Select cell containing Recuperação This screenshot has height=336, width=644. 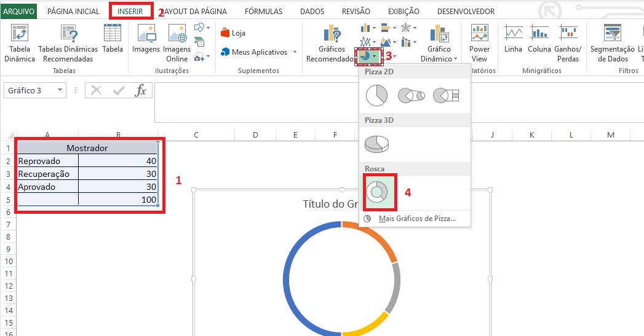(47, 174)
